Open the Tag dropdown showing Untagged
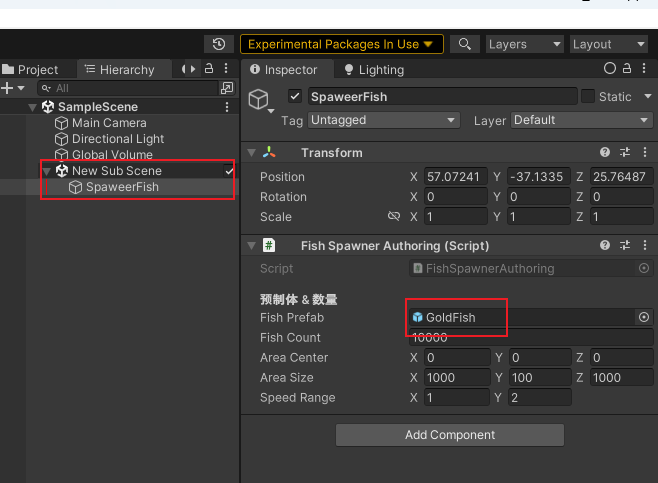Screen dimensions: 658x483 pos(384,120)
